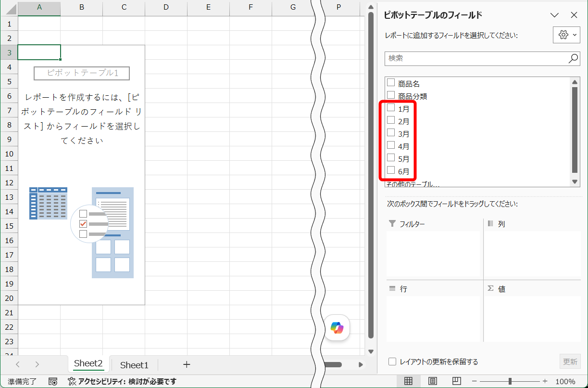Click the 更新 button
Image resolution: width=588 pixels, height=388 pixels.
tap(570, 362)
